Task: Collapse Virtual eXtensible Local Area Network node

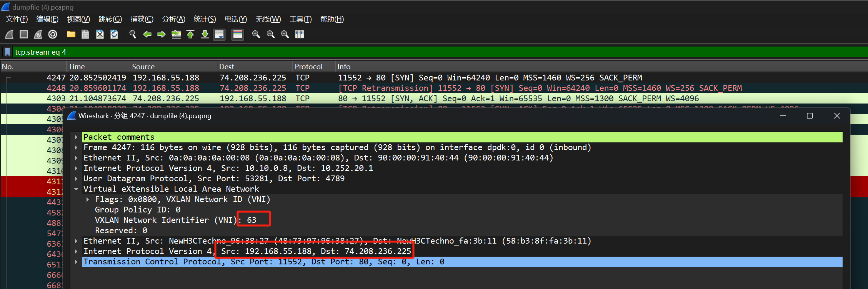Action: tap(76, 189)
